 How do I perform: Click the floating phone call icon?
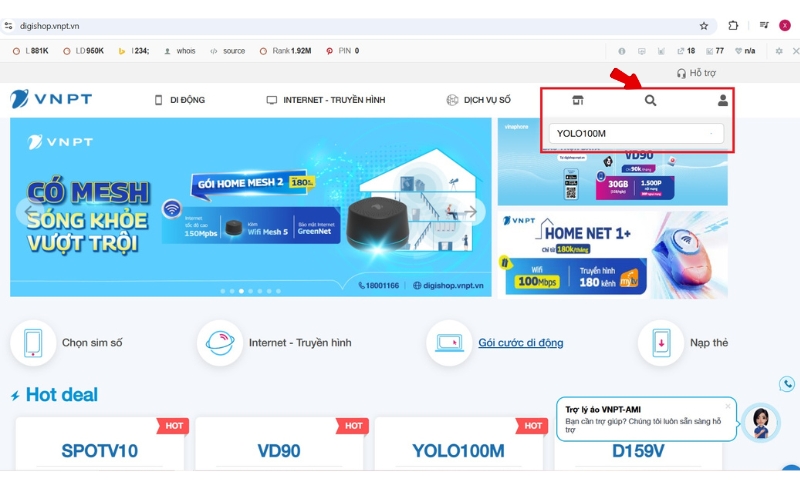tap(787, 384)
